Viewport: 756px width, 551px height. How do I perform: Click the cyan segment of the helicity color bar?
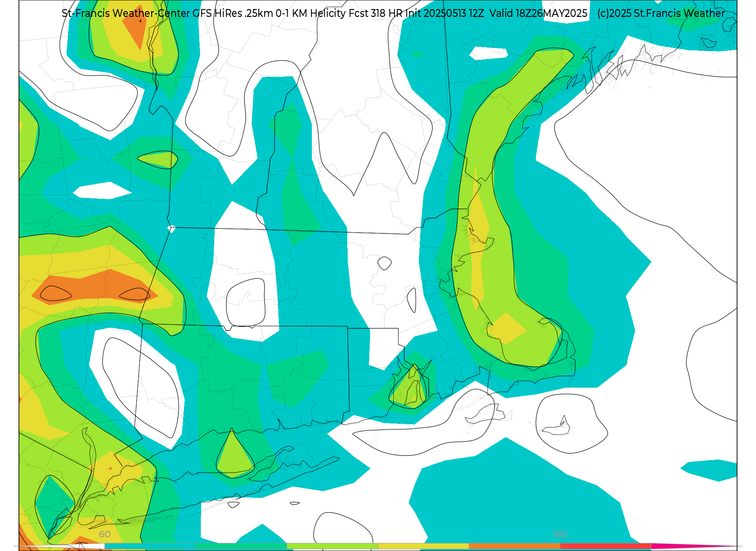click(150, 546)
